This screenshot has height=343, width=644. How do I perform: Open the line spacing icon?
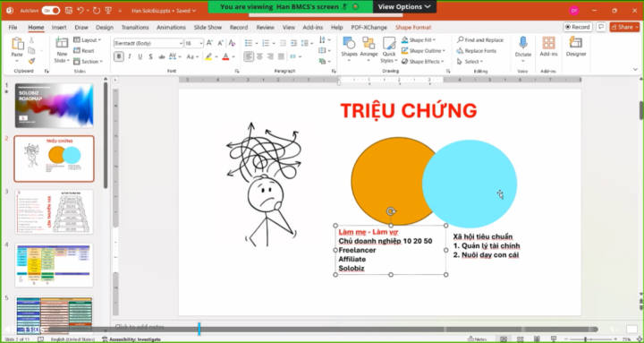click(x=304, y=43)
